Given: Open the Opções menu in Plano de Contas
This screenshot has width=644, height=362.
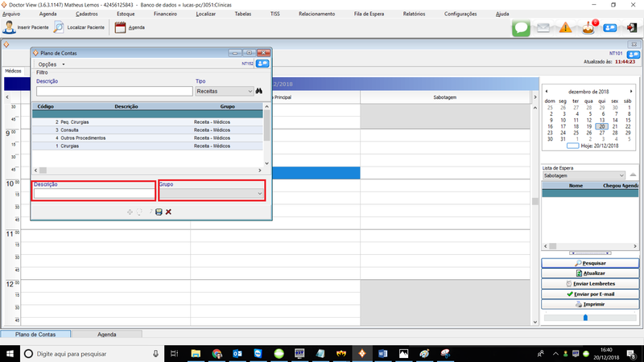Looking at the screenshot, I should 52,64.
